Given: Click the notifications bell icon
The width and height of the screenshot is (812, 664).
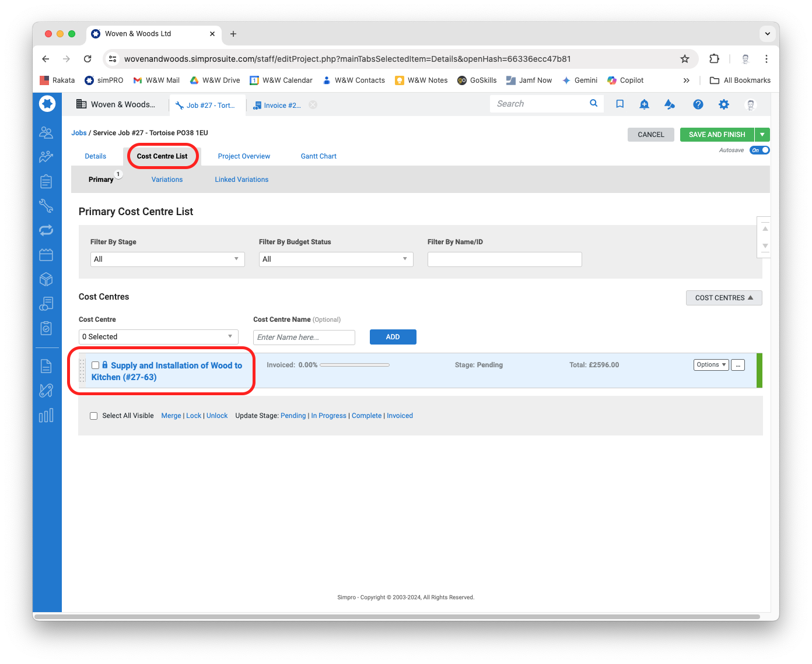Looking at the screenshot, I should 644,104.
